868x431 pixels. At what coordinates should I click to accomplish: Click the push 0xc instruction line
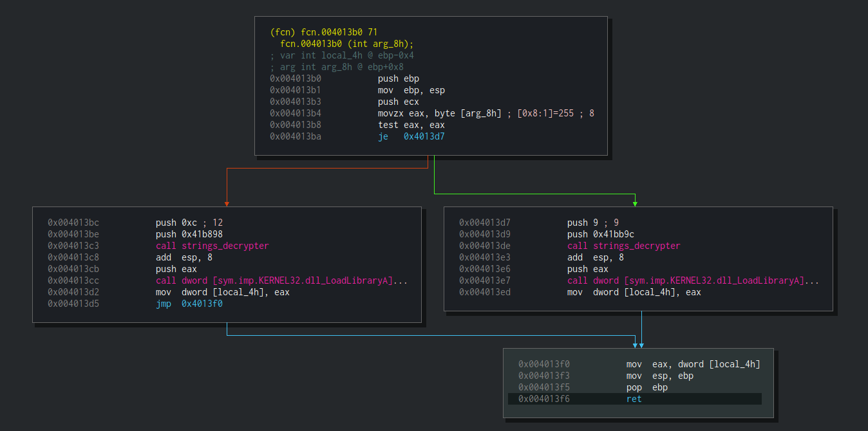(x=189, y=223)
